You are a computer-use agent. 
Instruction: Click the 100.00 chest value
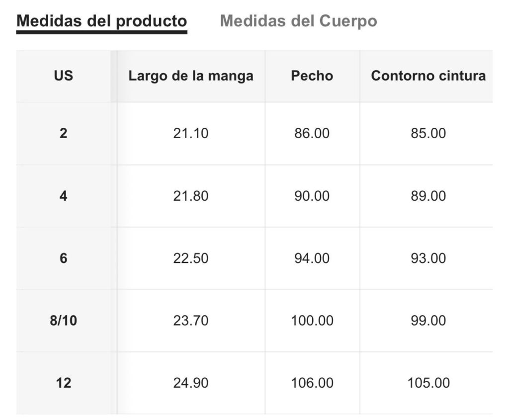312,321
